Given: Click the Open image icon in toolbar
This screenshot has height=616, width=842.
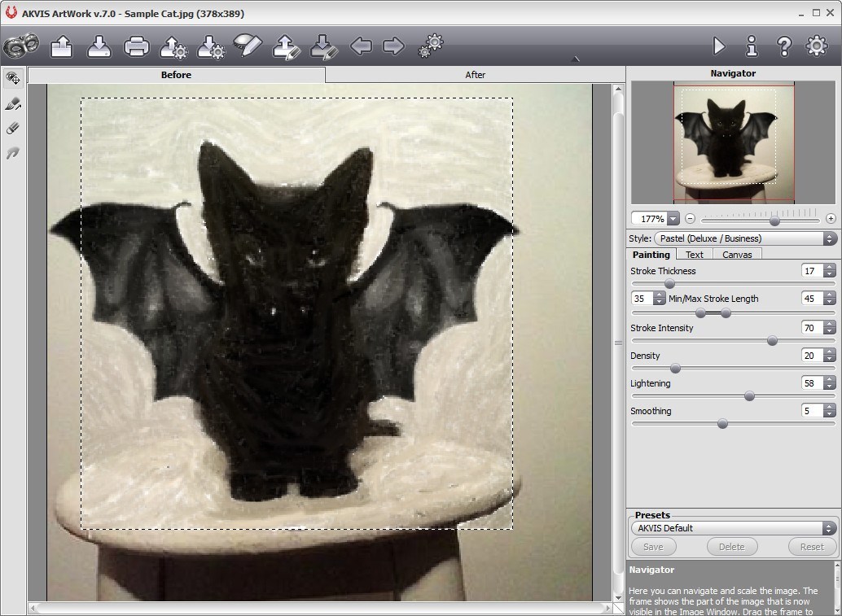Looking at the screenshot, I should [62, 46].
